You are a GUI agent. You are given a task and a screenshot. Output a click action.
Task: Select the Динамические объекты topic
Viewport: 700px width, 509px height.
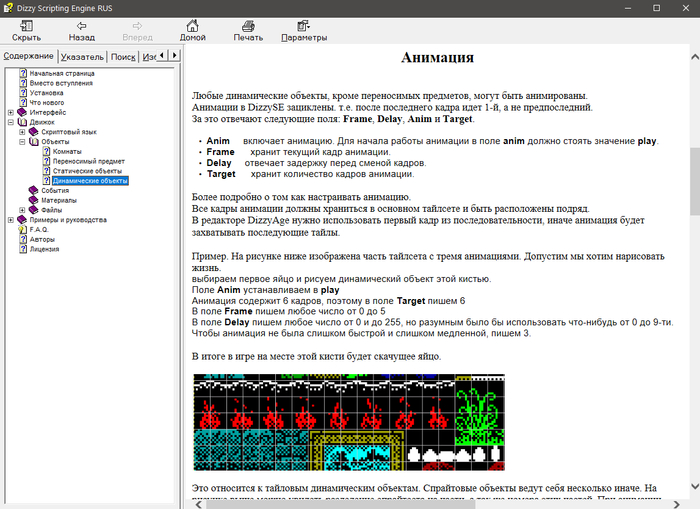90,181
